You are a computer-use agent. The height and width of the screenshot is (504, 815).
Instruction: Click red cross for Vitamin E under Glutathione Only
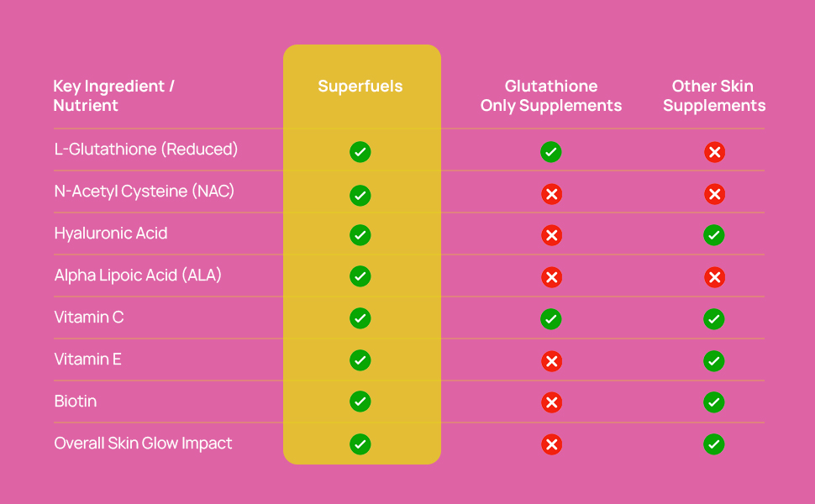551,360
